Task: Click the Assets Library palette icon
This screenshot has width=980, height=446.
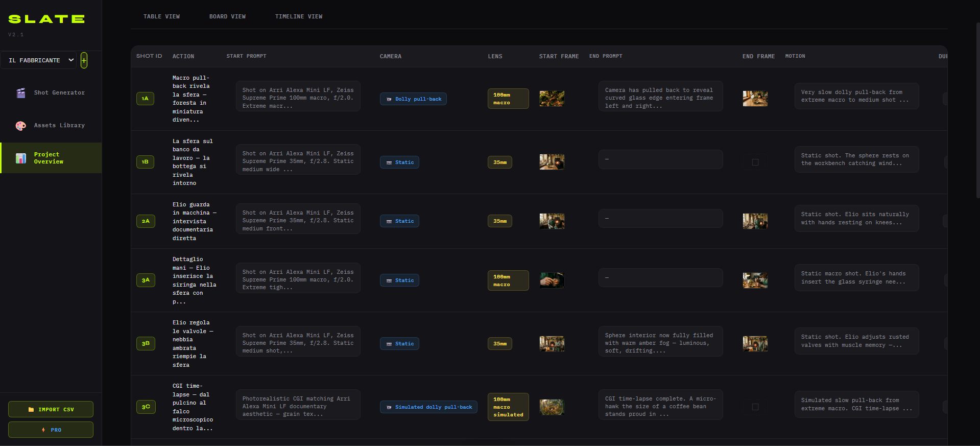Action: (x=21, y=126)
